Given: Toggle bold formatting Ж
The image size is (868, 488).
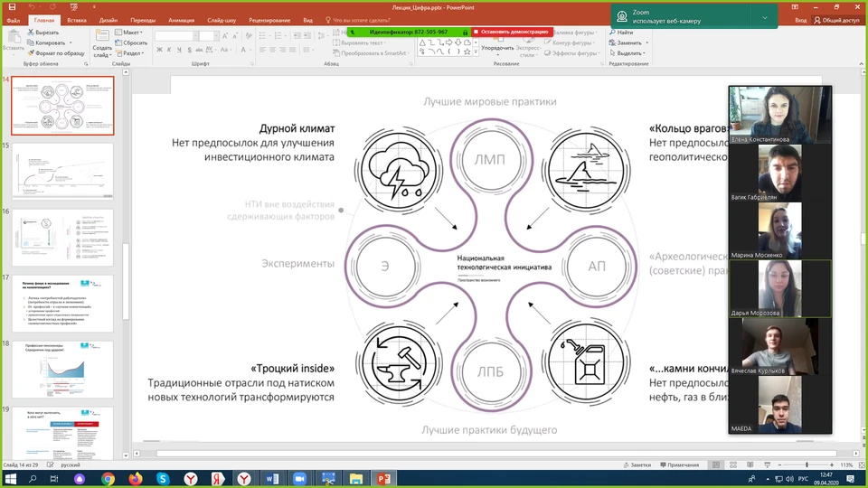Looking at the screenshot, I should 159,50.
